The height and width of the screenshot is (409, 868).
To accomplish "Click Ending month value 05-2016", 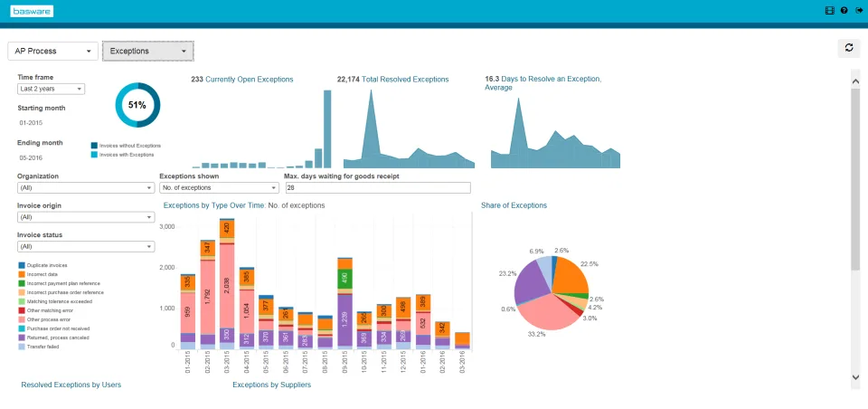I will click(31, 158).
